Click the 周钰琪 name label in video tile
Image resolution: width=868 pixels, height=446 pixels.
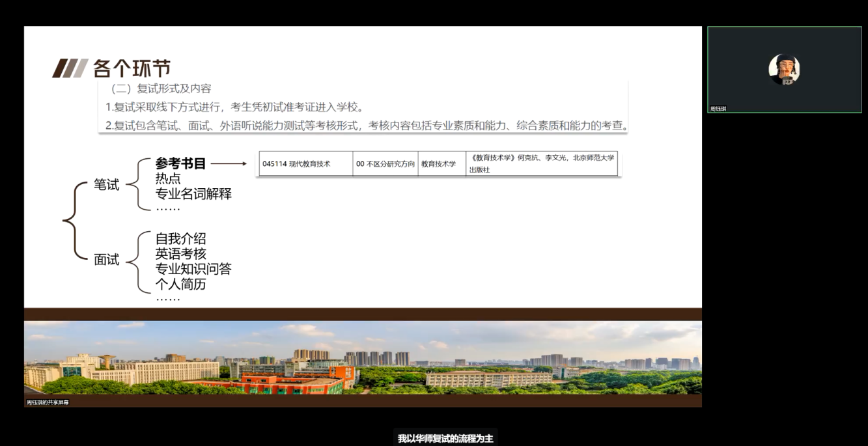pos(718,109)
